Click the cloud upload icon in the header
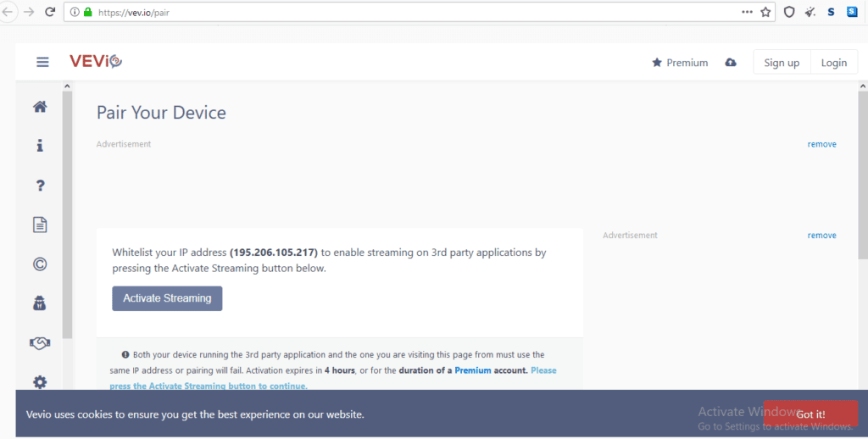 [731, 63]
